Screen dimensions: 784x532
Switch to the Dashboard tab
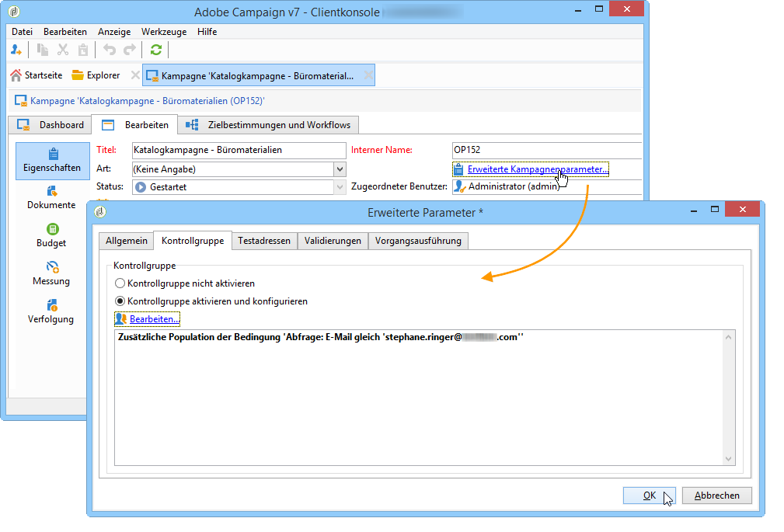click(x=50, y=124)
